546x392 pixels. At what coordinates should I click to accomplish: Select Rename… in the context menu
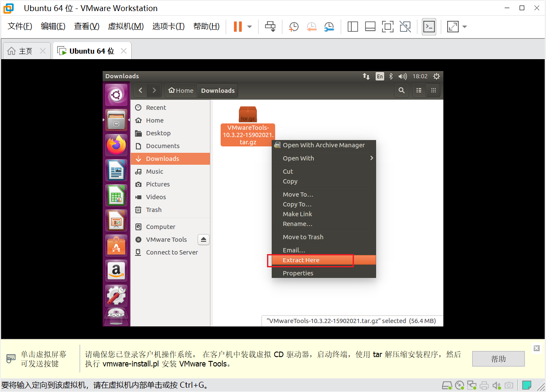(x=324, y=224)
